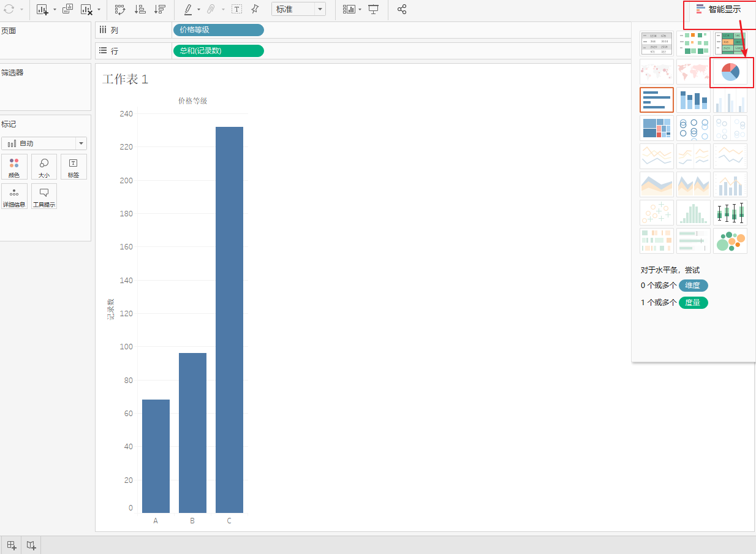Click the 价格等级 column header above the chart
This screenshot has height=554, width=756.
click(x=192, y=101)
